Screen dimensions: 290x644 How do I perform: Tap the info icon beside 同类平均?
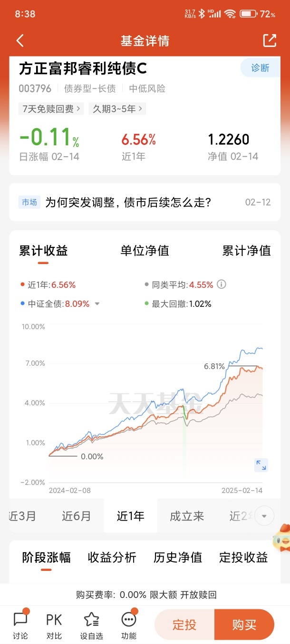221,284
